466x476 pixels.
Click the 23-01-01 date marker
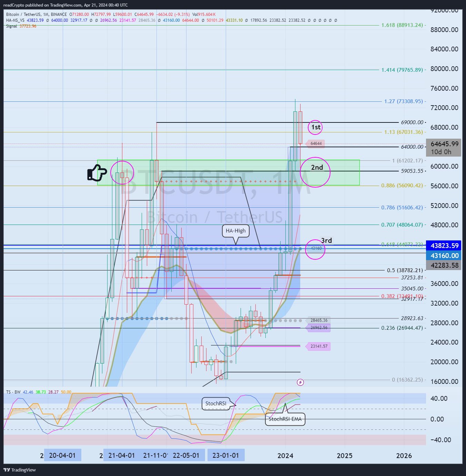226,455
